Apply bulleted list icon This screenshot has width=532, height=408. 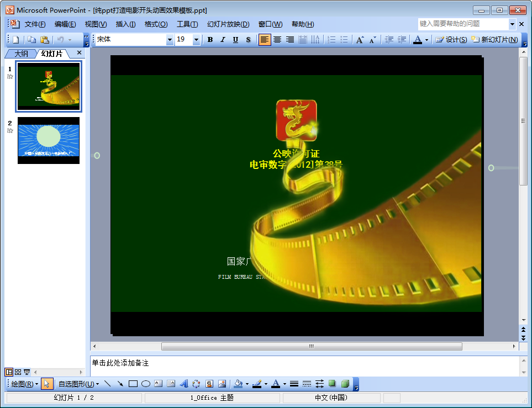[344, 40]
